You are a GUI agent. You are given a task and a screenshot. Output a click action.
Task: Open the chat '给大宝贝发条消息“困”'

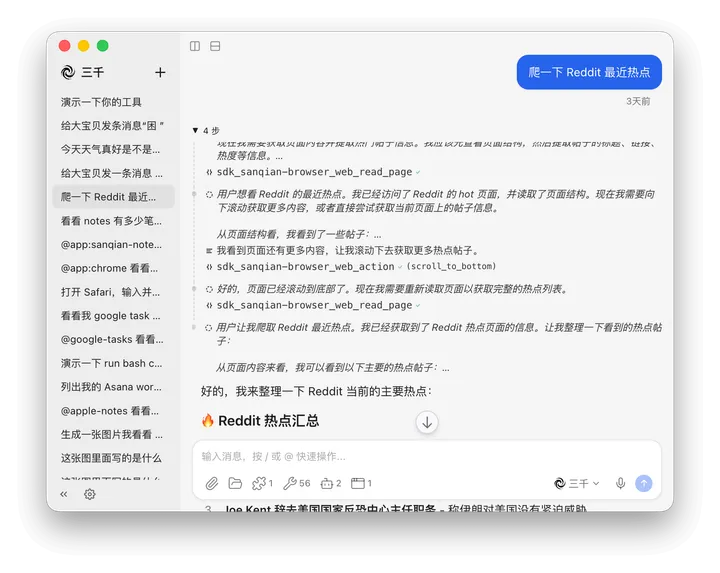coord(113,126)
